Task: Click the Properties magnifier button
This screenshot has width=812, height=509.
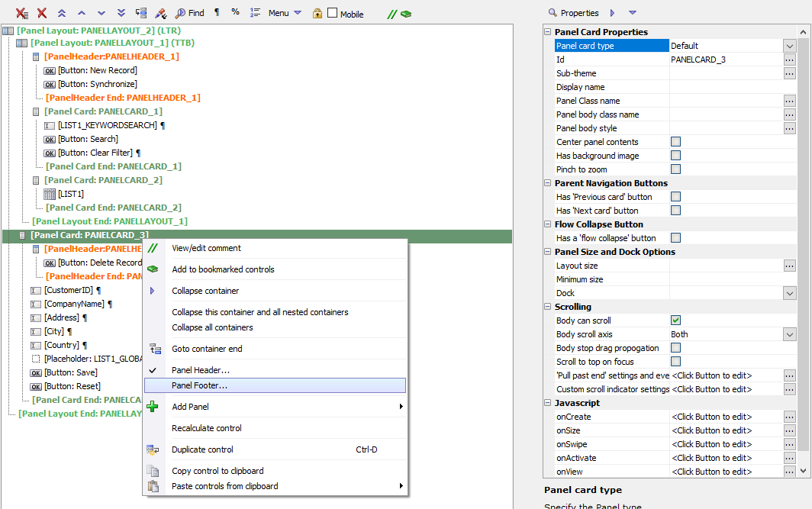Action: tap(573, 13)
